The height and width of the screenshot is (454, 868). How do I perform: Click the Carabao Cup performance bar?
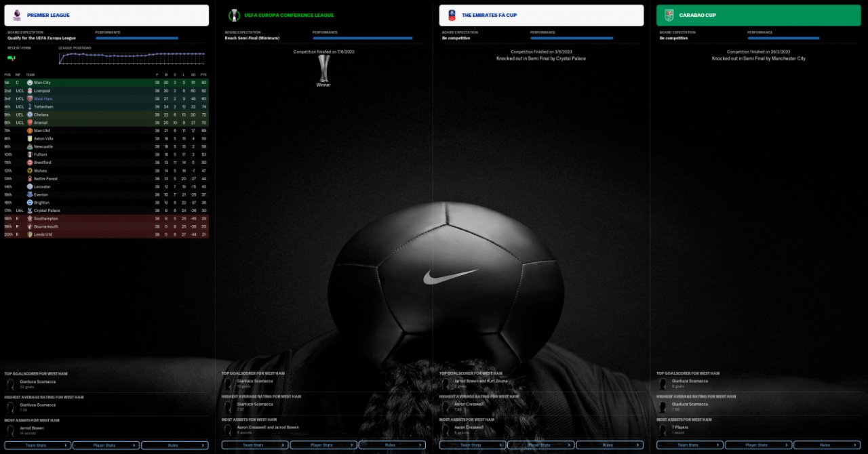[x=783, y=39]
